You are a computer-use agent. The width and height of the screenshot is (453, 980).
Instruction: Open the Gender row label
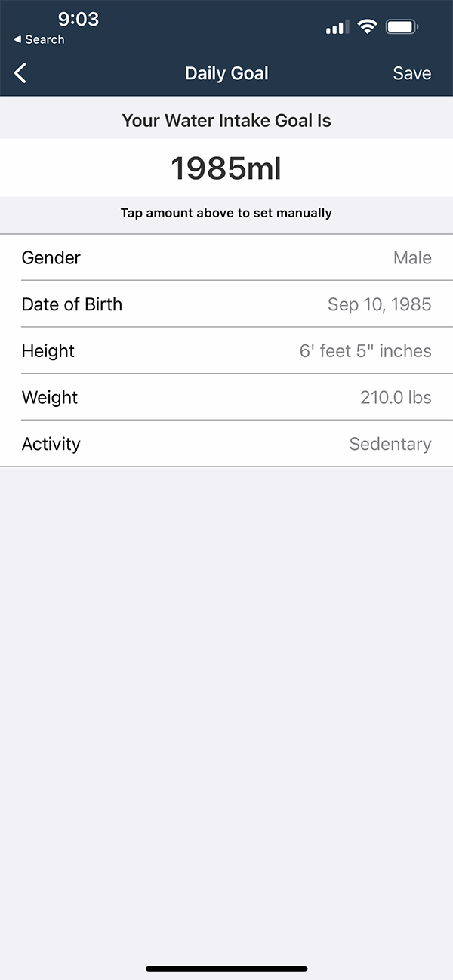click(51, 257)
